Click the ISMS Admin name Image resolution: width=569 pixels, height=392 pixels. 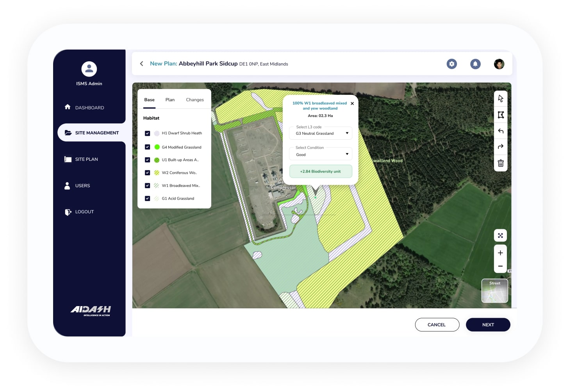[89, 84]
